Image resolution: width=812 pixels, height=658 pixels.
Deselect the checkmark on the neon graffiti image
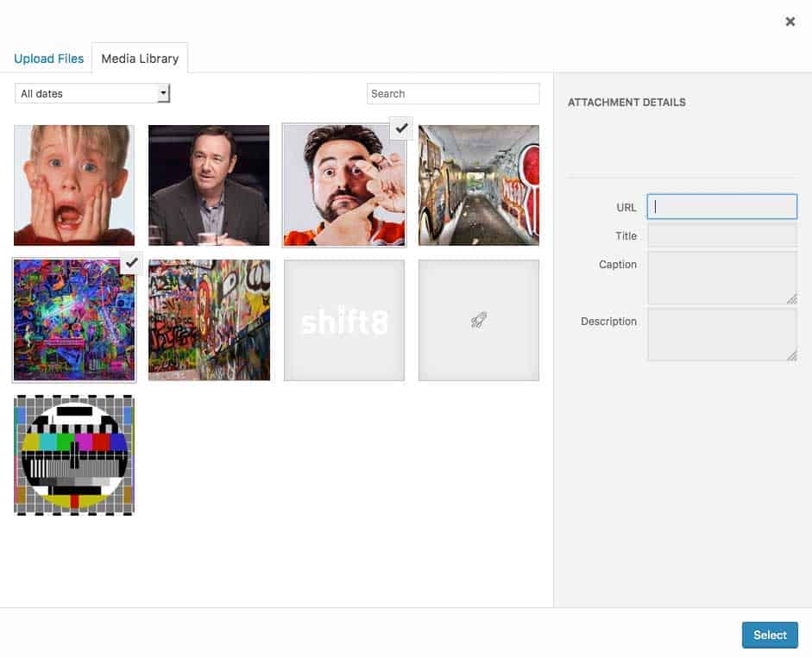[x=131, y=262]
